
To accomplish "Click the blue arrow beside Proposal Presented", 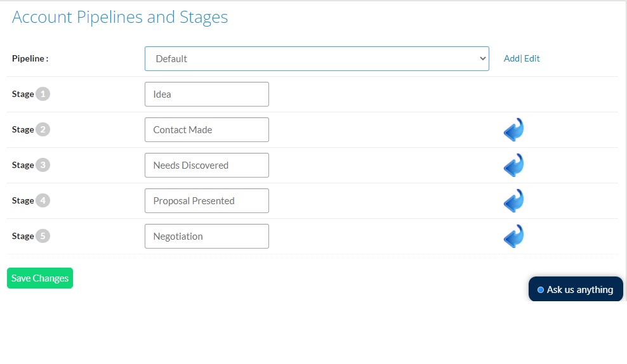I will point(514,200).
